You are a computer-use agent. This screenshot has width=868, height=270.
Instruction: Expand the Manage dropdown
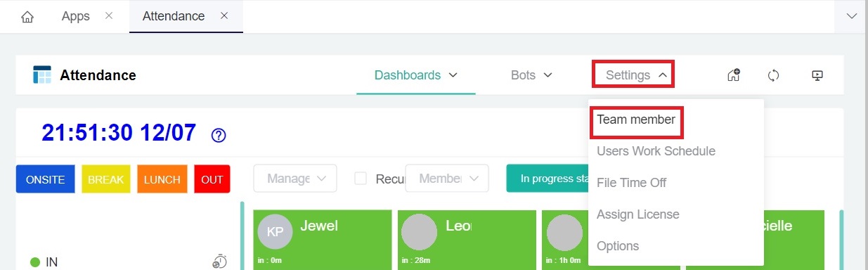(295, 179)
